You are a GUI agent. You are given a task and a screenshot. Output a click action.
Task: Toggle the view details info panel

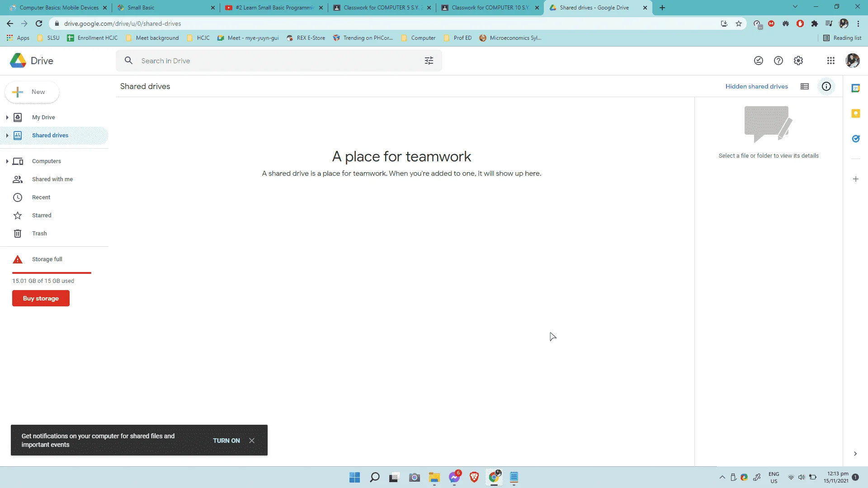826,86
